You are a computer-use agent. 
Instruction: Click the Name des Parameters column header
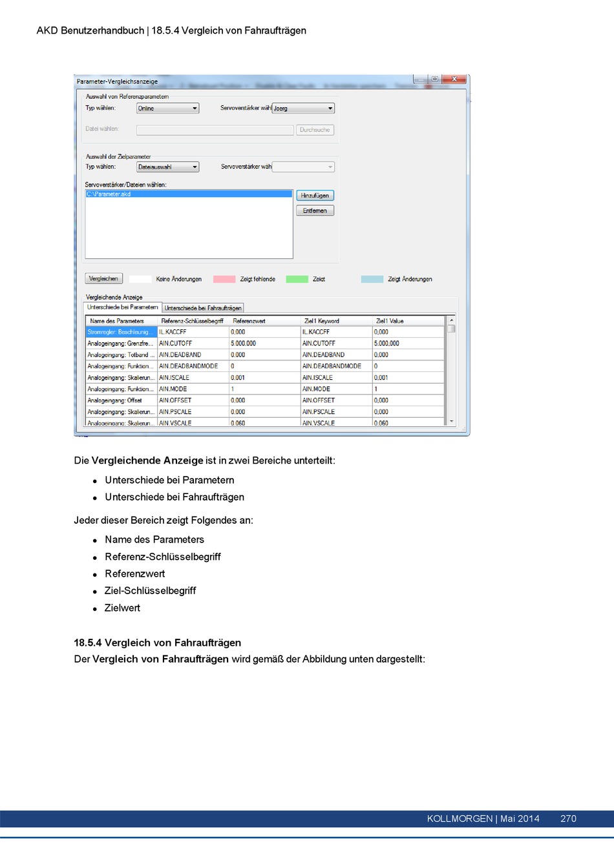point(122,321)
